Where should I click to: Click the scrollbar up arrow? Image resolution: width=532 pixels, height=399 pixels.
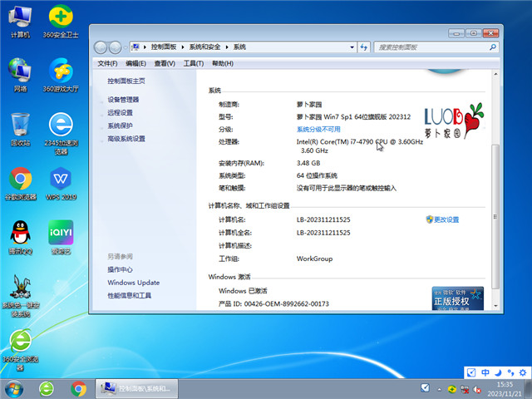(x=495, y=74)
